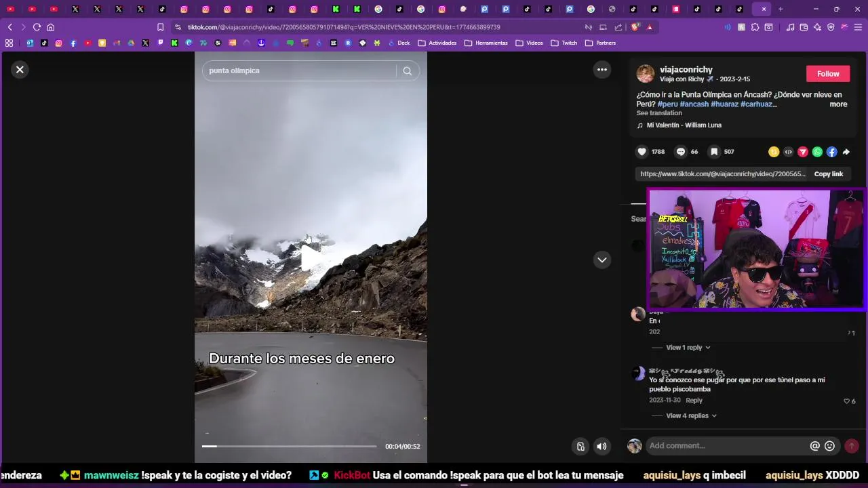The height and width of the screenshot is (488, 868).
Task: Send to friends via red paper-plane icon
Action: pyautogui.click(x=803, y=152)
